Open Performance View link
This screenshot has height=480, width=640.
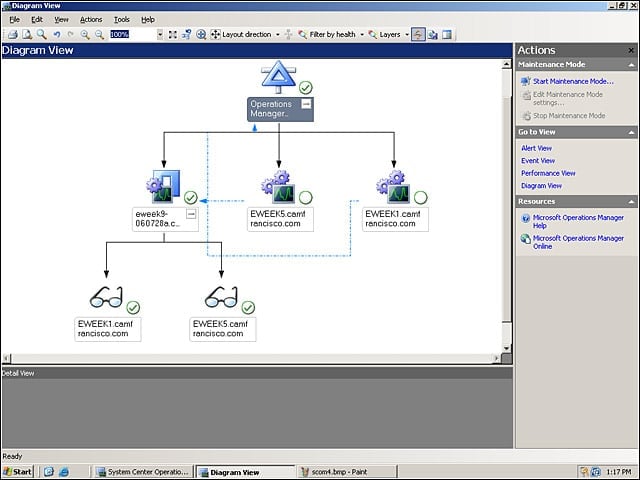548,173
